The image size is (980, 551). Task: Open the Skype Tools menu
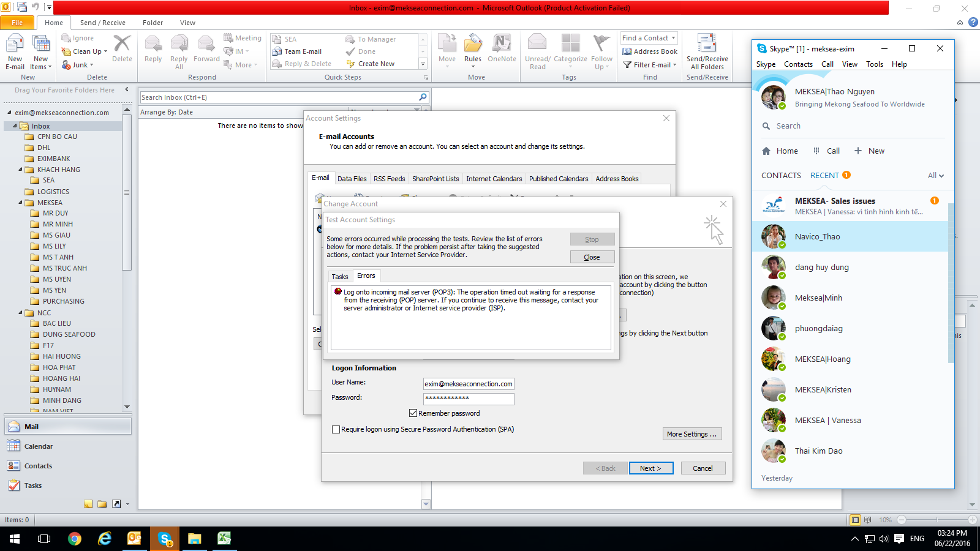[875, 64]
